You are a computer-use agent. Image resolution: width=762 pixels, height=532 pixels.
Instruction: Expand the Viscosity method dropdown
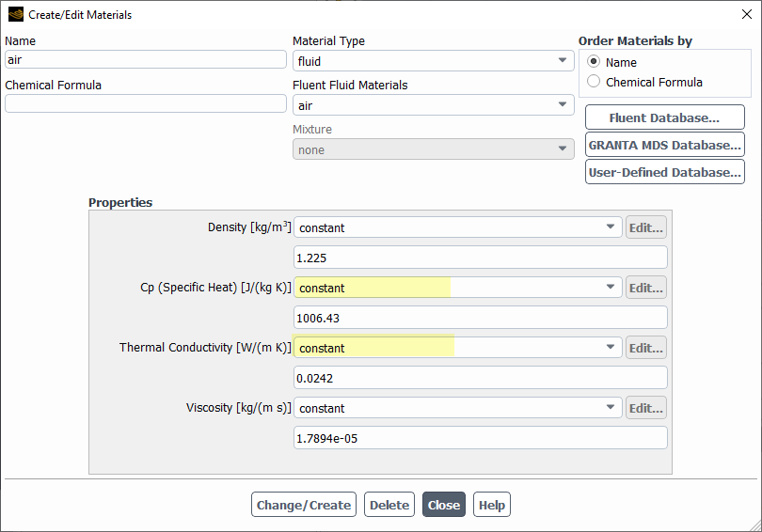457,408
